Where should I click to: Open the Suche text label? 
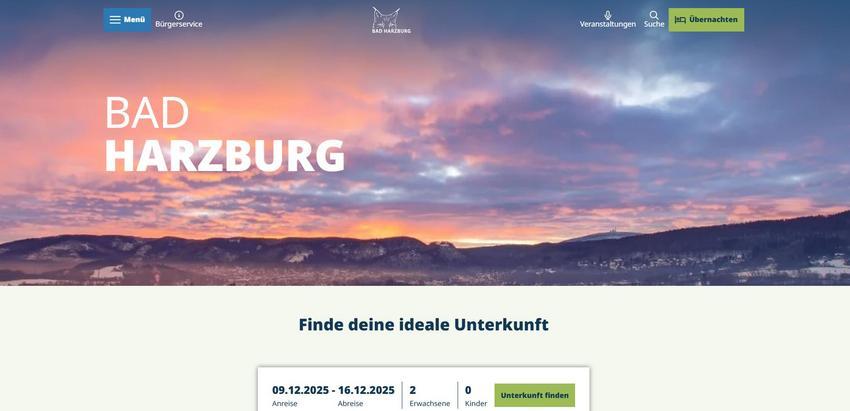654,24
